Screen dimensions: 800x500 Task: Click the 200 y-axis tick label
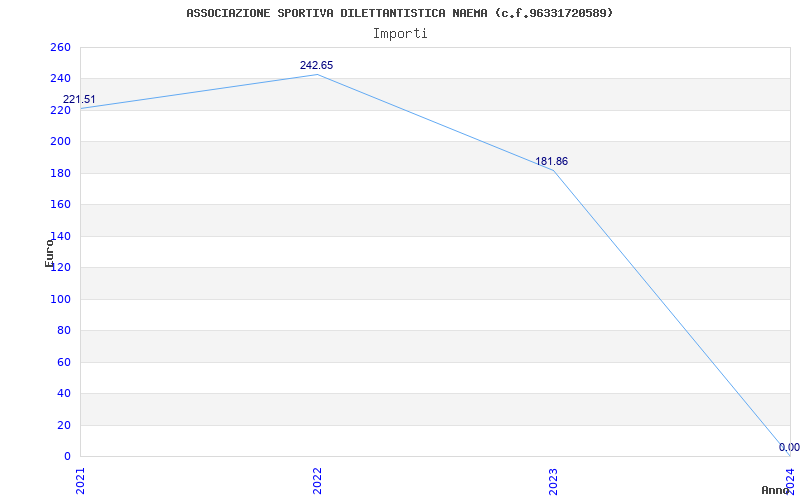coord(60,142)
